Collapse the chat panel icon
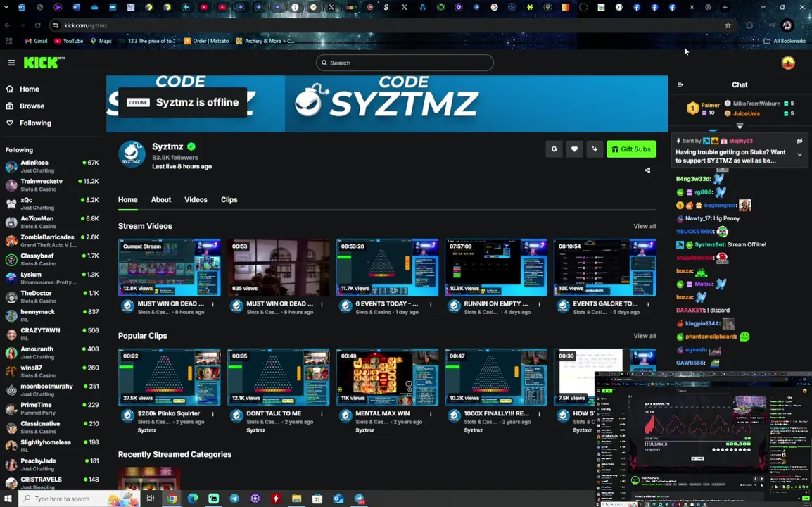Screen dimensions: 812x507 point(680,85)
